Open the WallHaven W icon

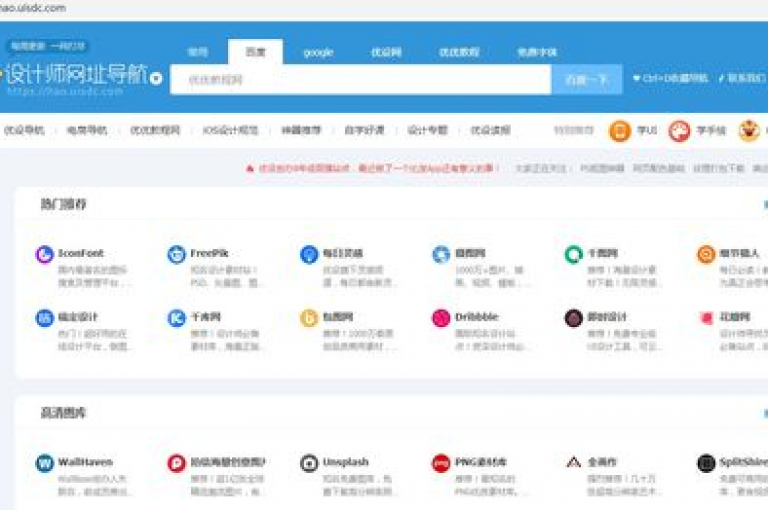44,463
